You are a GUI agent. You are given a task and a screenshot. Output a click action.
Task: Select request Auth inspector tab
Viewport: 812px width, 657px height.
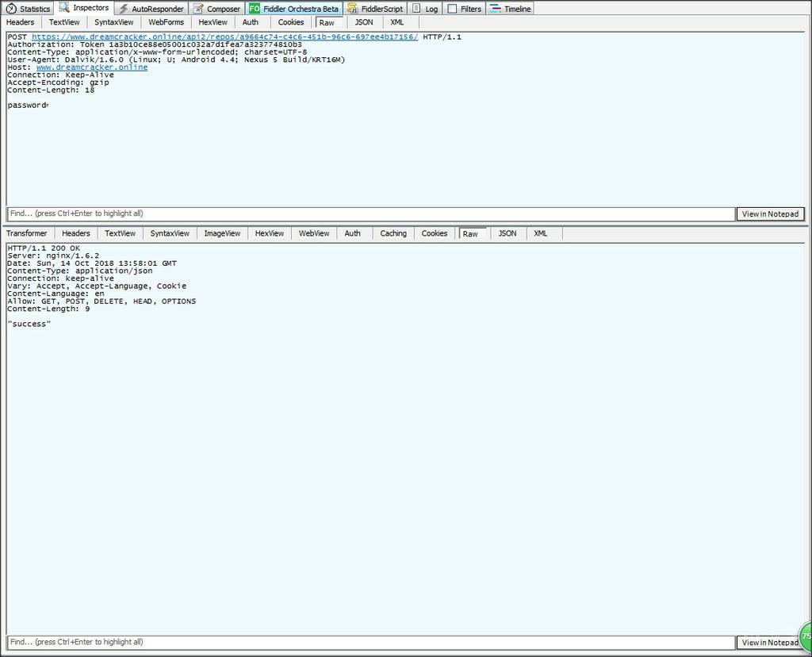pos(250,22)
